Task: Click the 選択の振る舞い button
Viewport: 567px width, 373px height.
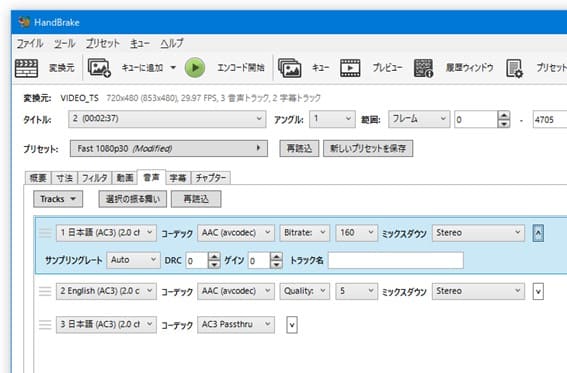Action: pos(133,199)
